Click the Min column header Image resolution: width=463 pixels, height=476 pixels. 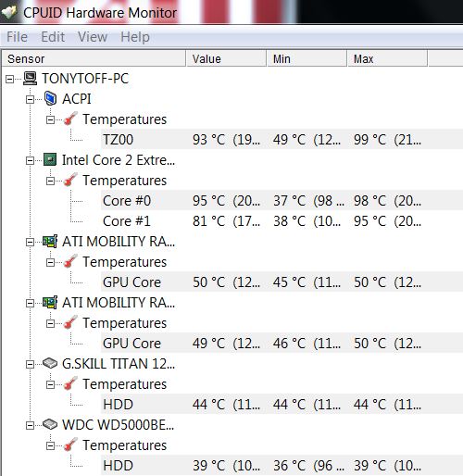(307, 58)
